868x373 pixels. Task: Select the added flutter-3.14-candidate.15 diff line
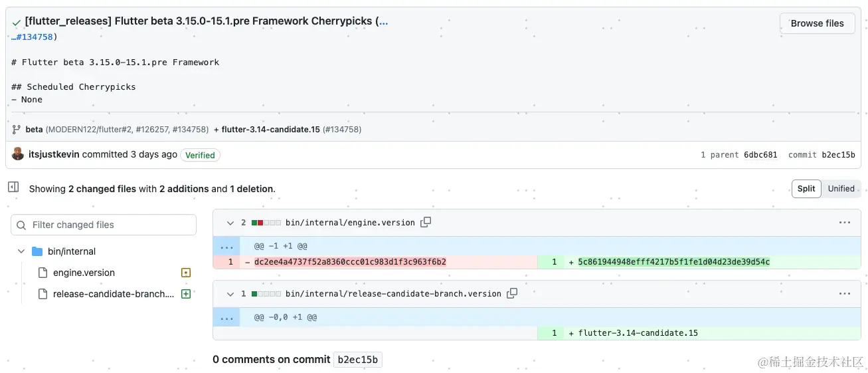(x=638, y=333)
